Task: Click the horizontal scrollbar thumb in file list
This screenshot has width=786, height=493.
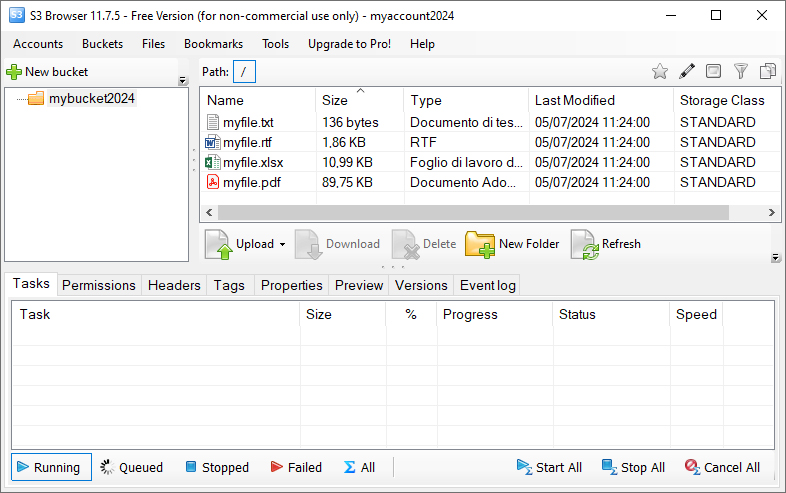Action: pyautogui.click(x=473, y=213)
